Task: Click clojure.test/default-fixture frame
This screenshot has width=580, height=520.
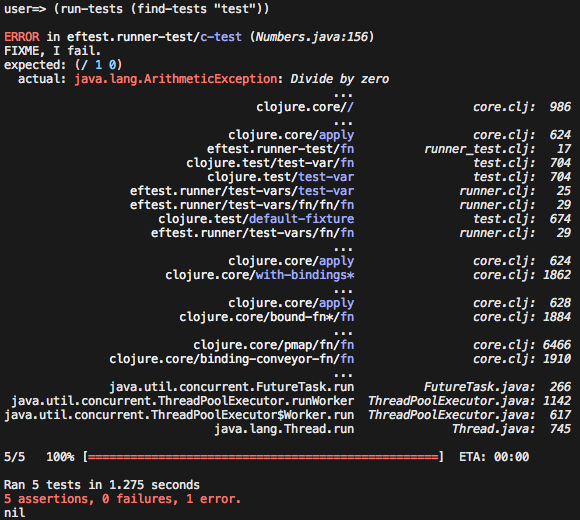Action: coord(256,219)
